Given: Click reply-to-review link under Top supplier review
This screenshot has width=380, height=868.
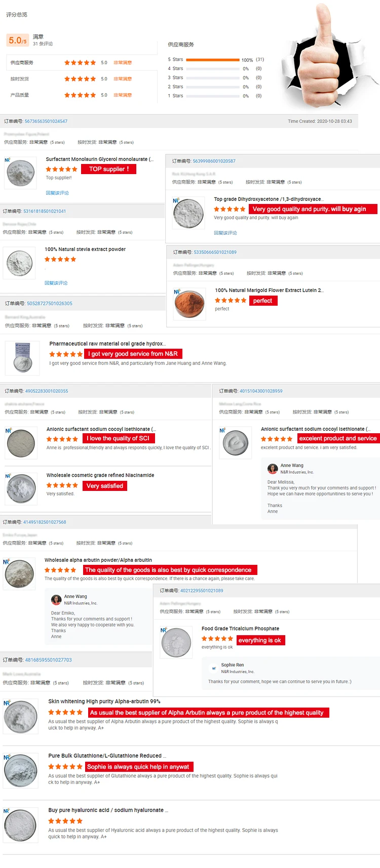Looking at the screenshot, I should click(57, 193).
